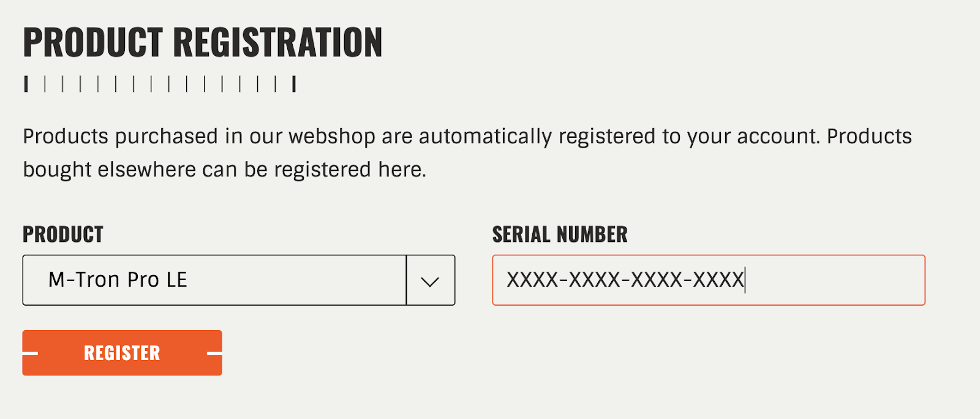Click the 'bought elsewhere can be registered here' line

coord(224,170)
